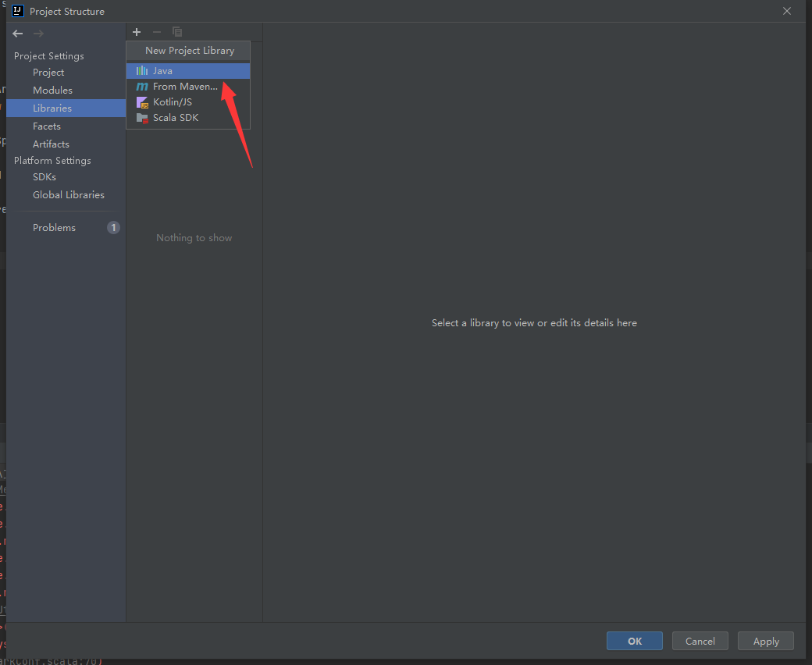This screenshot has width=812, height=665.
Task: Confirm with the OK button
Action: [x=634, y=642]
